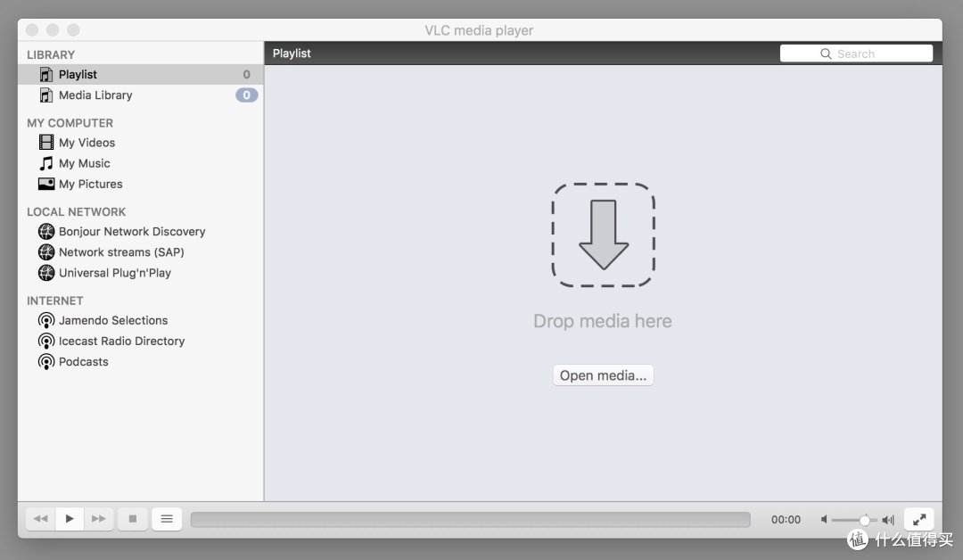
Task: Click the Jamendo podcast antenna icon
Action: [46, 320]
